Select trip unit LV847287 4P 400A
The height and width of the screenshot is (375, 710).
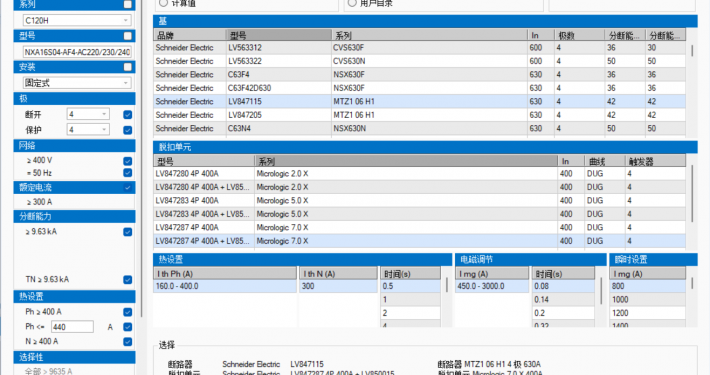(x=419, y=227)
